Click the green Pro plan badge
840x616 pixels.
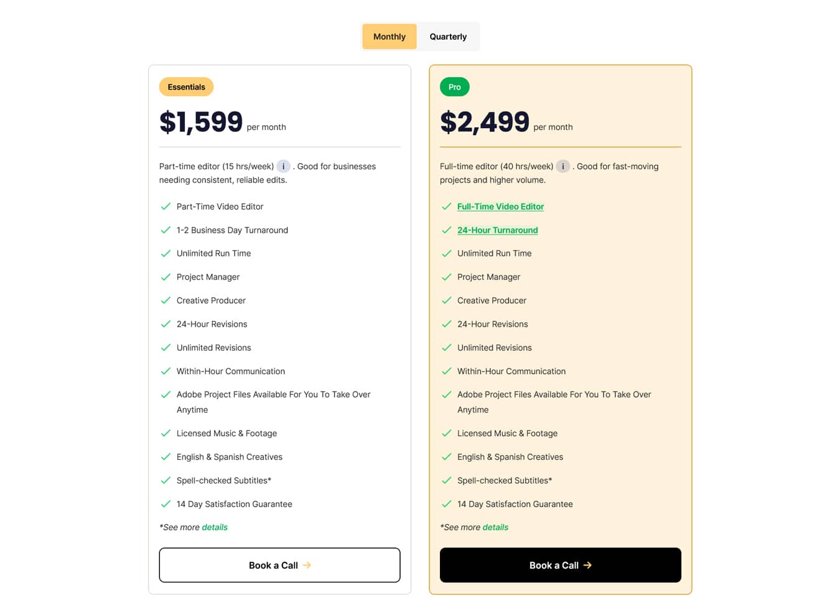point(455,87)
